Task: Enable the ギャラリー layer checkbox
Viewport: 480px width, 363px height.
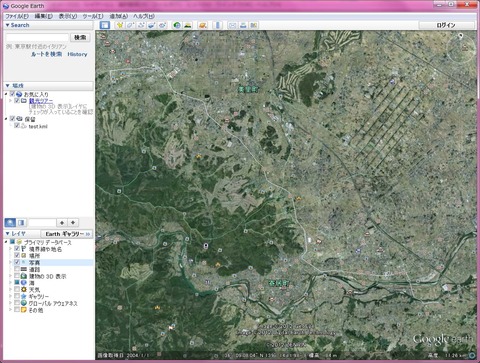Action: 17,296
